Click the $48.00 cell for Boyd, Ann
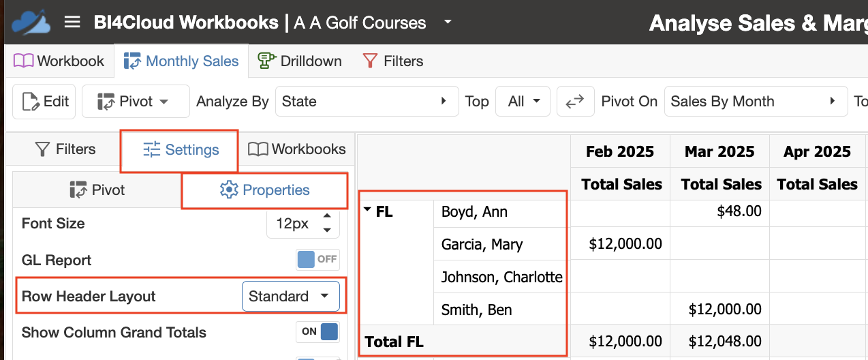This screenshot has width=868, height=360. (719, 212)
